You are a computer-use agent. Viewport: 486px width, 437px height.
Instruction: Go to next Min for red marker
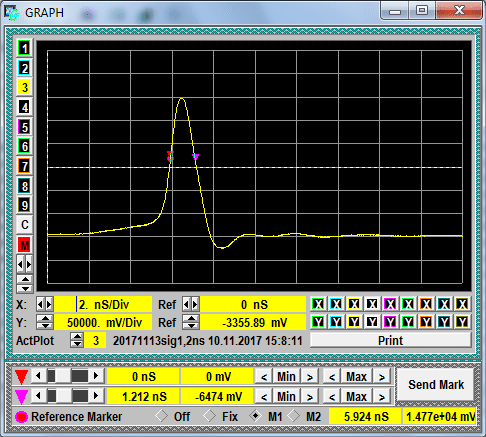pyautogui.click(x=310, y=377)
